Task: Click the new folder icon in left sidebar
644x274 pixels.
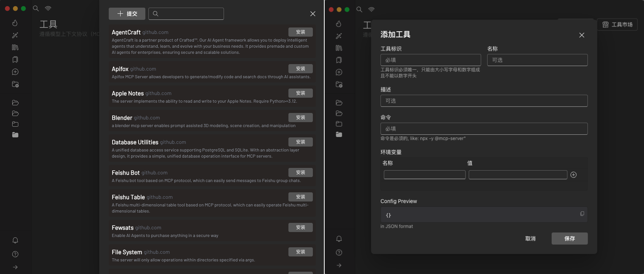Action: 15,84
